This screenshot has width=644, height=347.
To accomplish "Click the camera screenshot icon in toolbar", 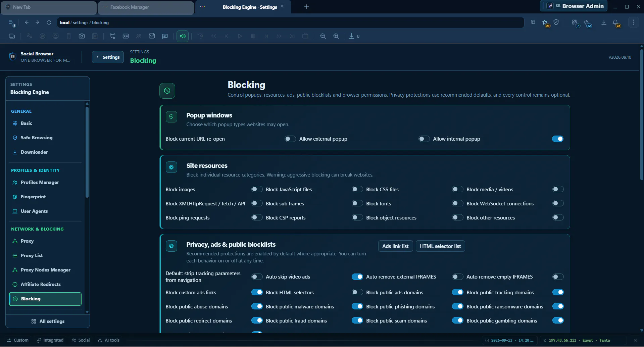I will coord(82,36).
